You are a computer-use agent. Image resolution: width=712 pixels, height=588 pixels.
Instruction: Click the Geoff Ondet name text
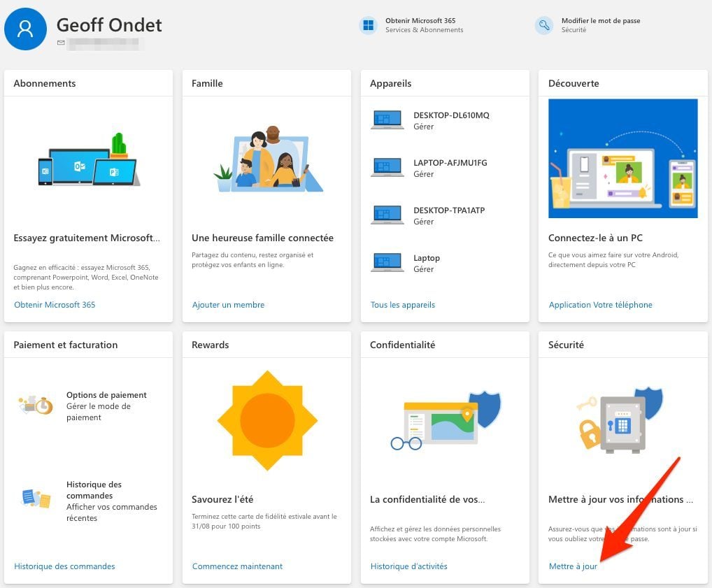(x=109, y=25)
